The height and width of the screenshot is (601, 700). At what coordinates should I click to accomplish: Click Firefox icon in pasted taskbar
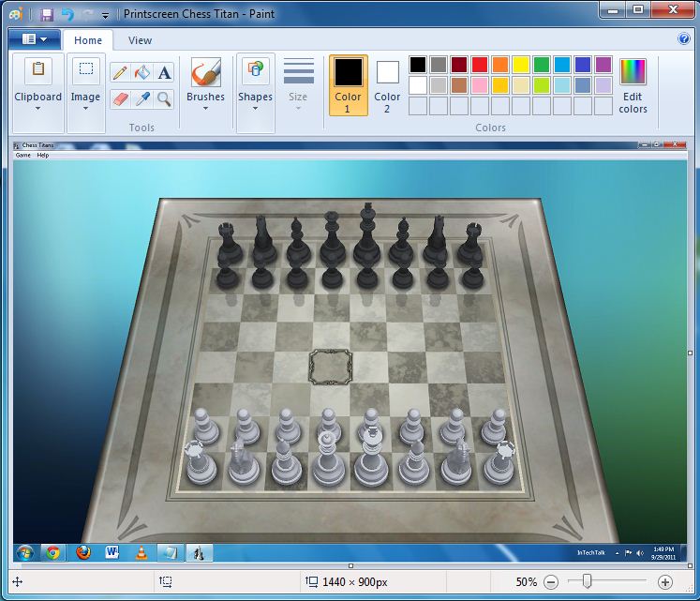tap(83, 553)
